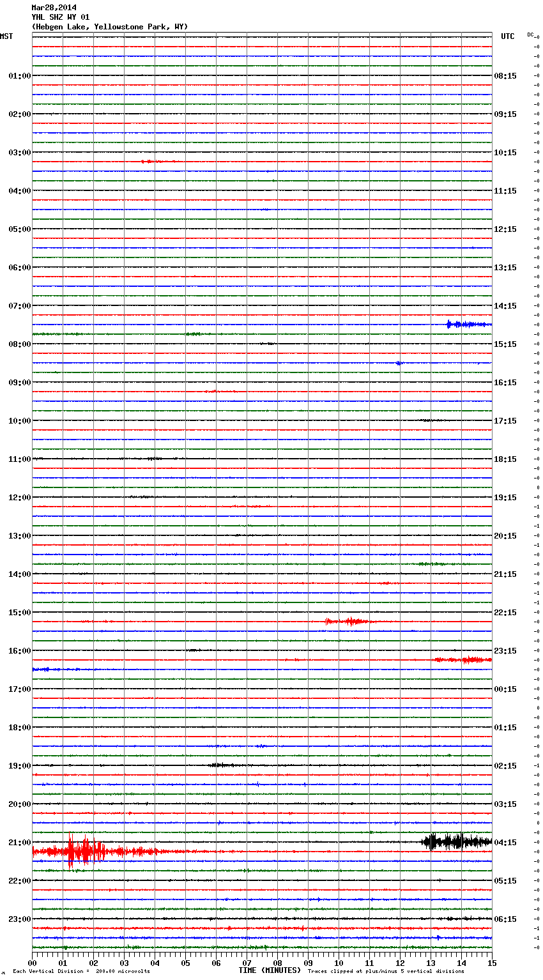Select the 23:00 MST time label
Viewport: 543px width, 980px height.
(19, 919)
